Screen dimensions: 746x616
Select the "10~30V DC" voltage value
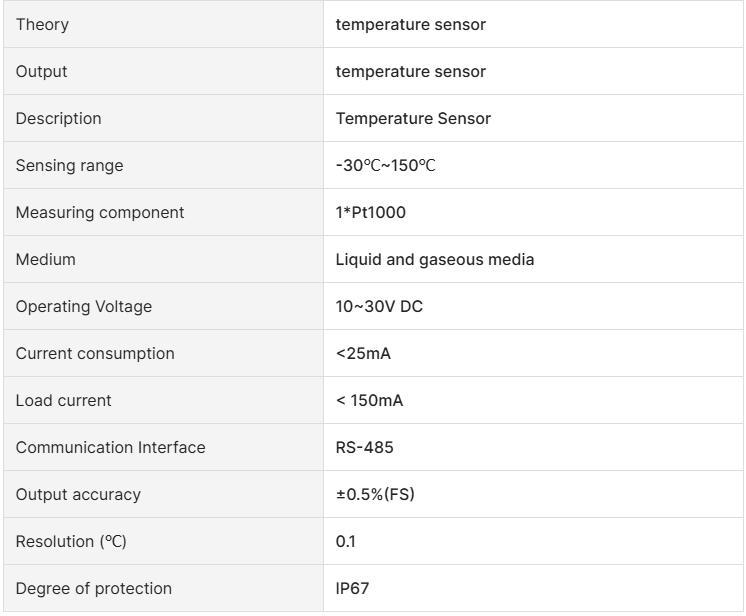[379, 306]
